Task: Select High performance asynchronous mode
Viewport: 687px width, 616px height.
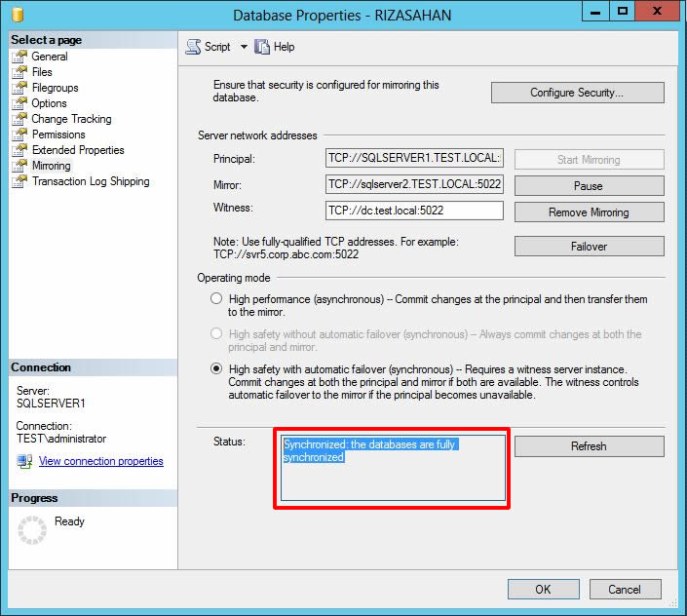Action: pyautogui.click(x=216, y=299)
